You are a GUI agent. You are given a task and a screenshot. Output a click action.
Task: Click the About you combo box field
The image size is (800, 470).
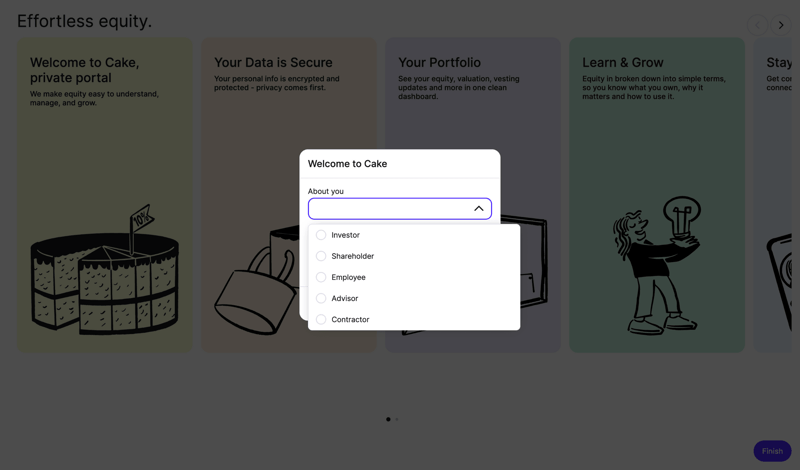(388, 208)
